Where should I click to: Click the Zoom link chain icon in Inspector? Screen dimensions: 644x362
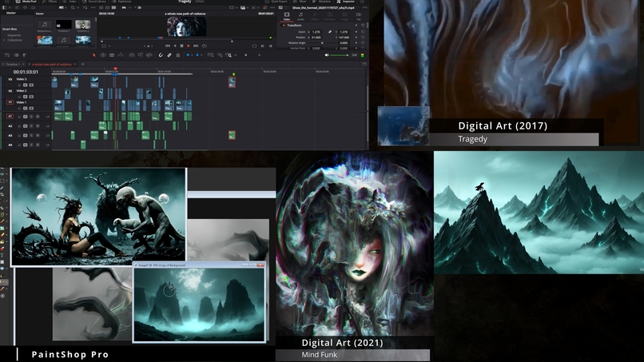(x=330, y=32)
